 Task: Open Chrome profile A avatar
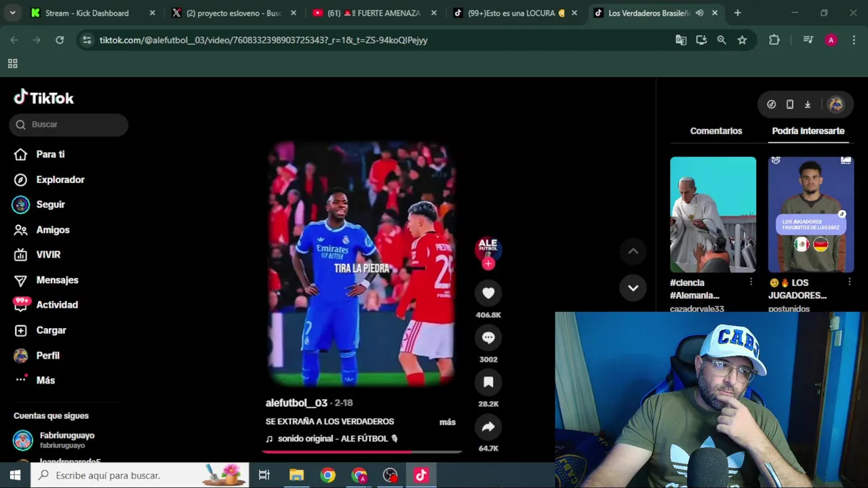point(831,40)
